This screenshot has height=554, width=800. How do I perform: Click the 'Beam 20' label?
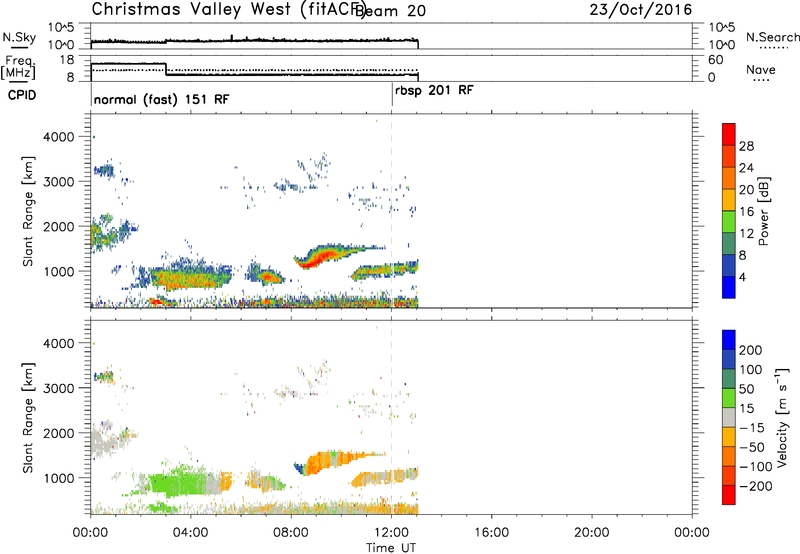coord(391,11)
